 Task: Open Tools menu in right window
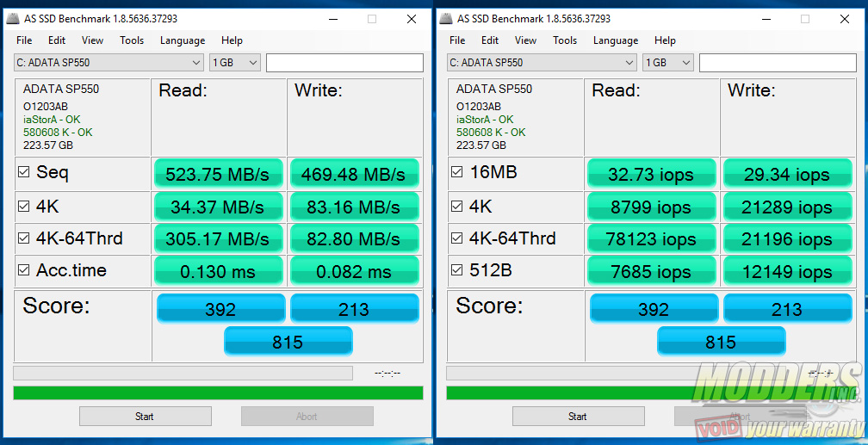click(x=565, y=40)
